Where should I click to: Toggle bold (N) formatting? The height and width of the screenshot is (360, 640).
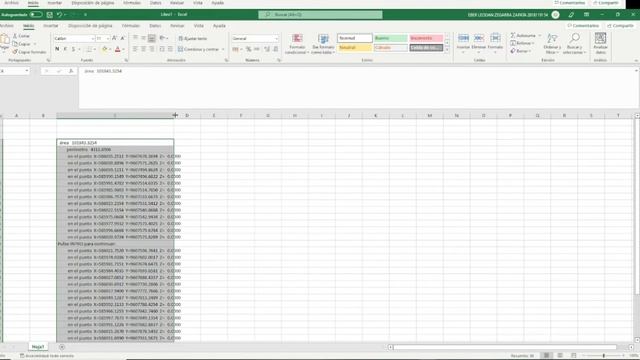tap(57, 49)
